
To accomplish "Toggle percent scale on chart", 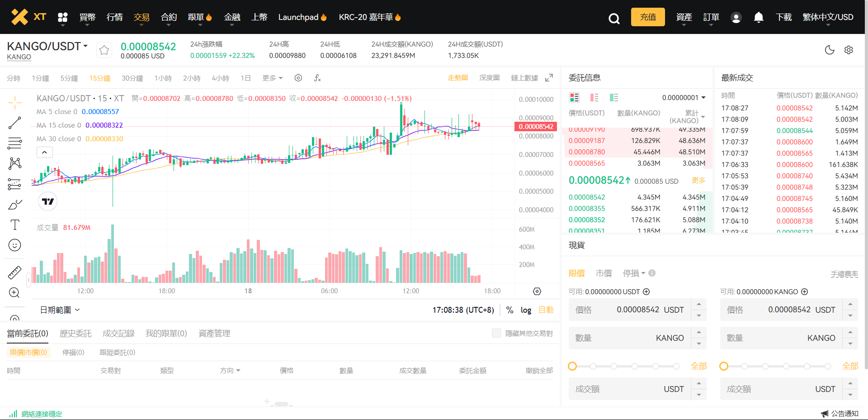I will tap(510, 310).
